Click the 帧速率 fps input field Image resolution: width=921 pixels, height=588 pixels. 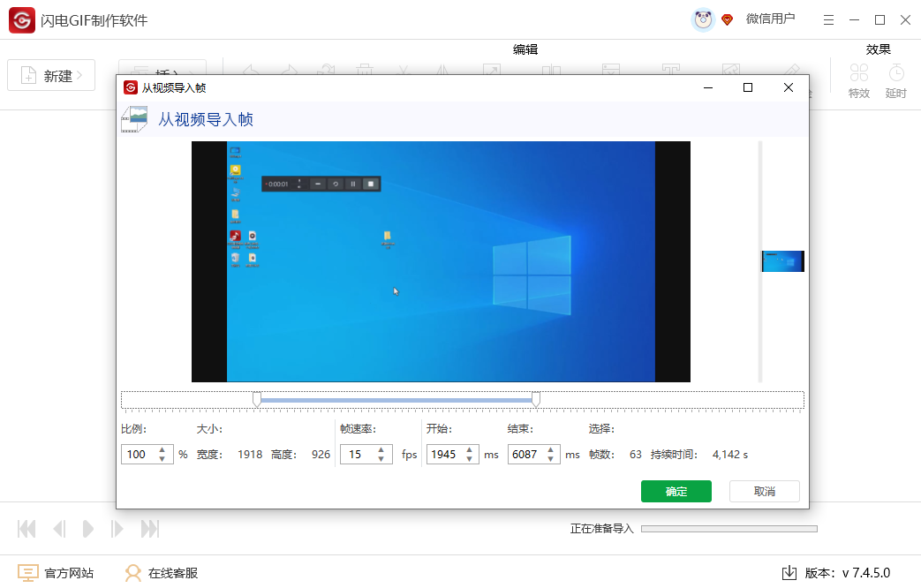click(357, 455)
